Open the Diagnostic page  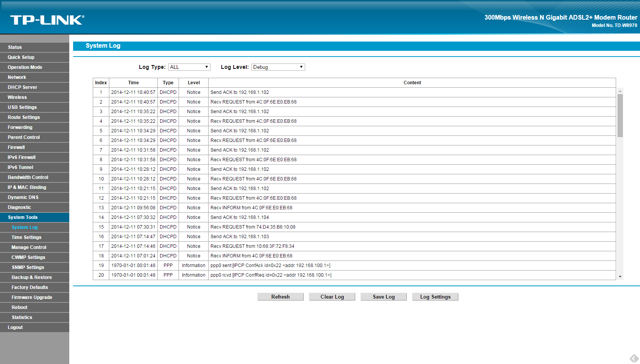[35, 207]
